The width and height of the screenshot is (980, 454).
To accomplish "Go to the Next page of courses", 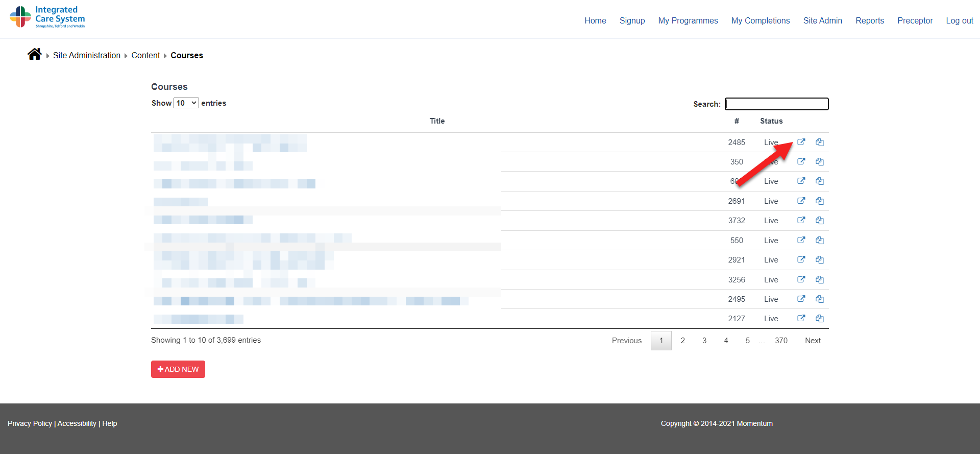I will pos(813,341).
